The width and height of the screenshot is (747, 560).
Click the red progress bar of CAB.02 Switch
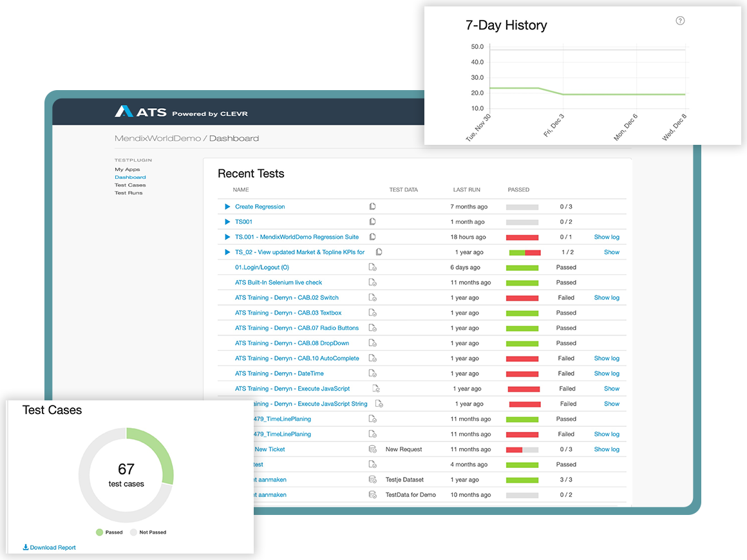click(x=522, y=298)
